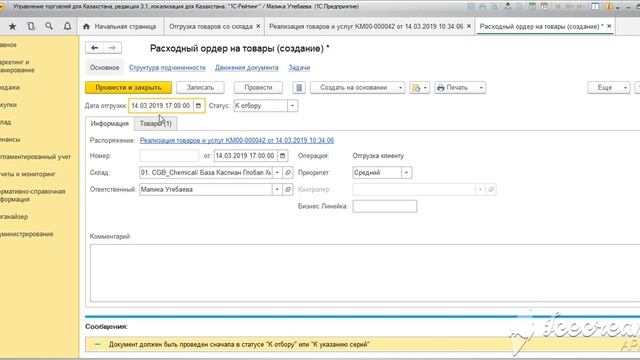This screenshot has height=360, width=640.
Task: Click the Бизнес Линейка input field
Action: click(384, 206)
